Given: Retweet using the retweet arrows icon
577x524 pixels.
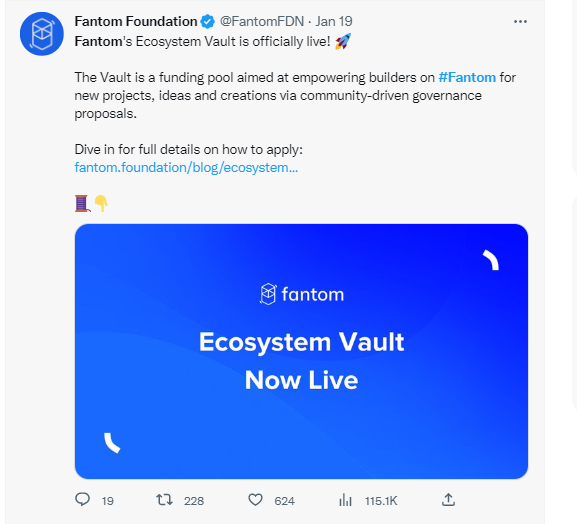Looking at the screenshot, I should point(164,500).
